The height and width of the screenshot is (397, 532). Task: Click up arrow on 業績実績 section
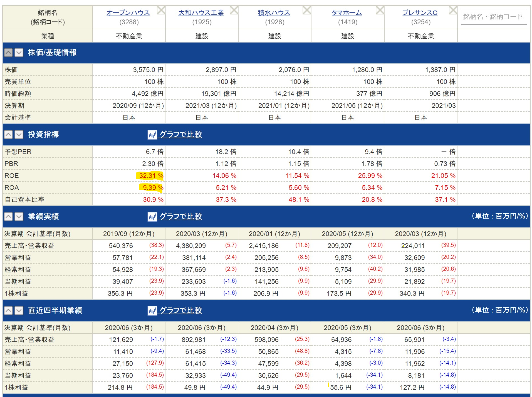[x=8, y=217]
